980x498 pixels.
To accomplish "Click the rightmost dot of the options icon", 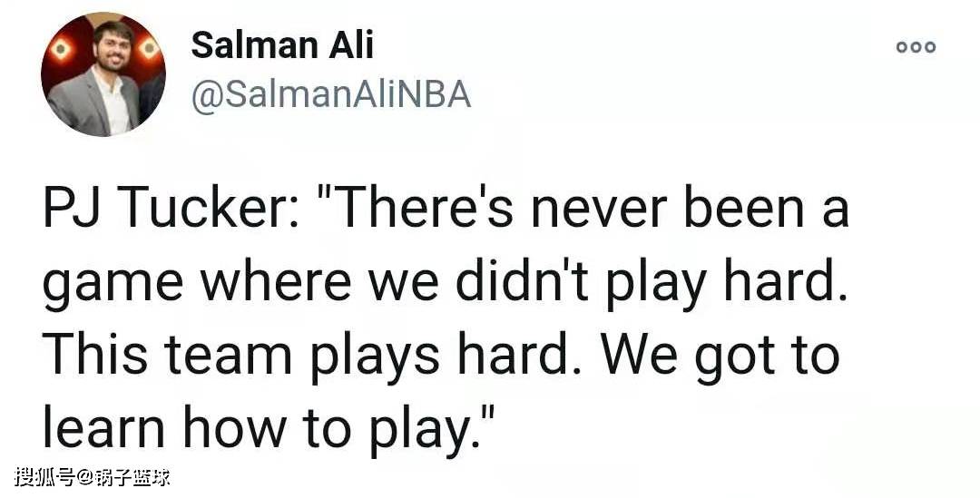I will click(930, 47).
